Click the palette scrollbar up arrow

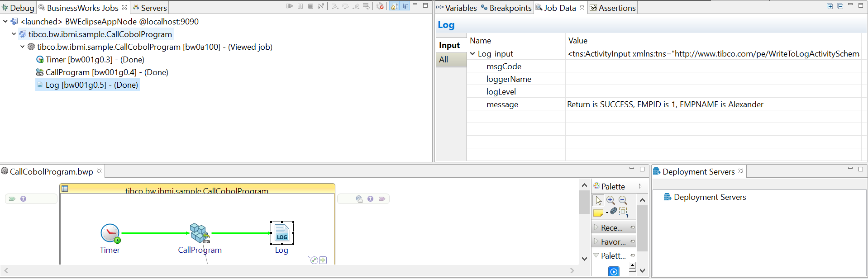point(642,200)
